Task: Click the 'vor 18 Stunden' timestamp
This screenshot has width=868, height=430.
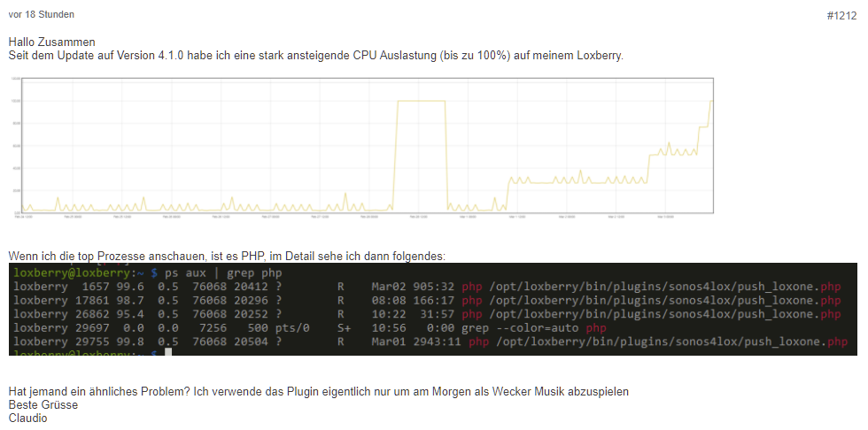Action: coord(42,14)
